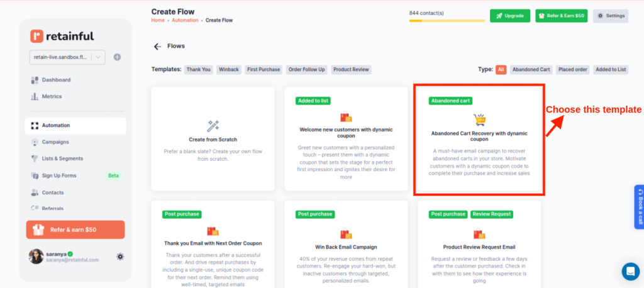Open the Win Back Email Campaign template
644x288 pixels.
pos(346,247)
